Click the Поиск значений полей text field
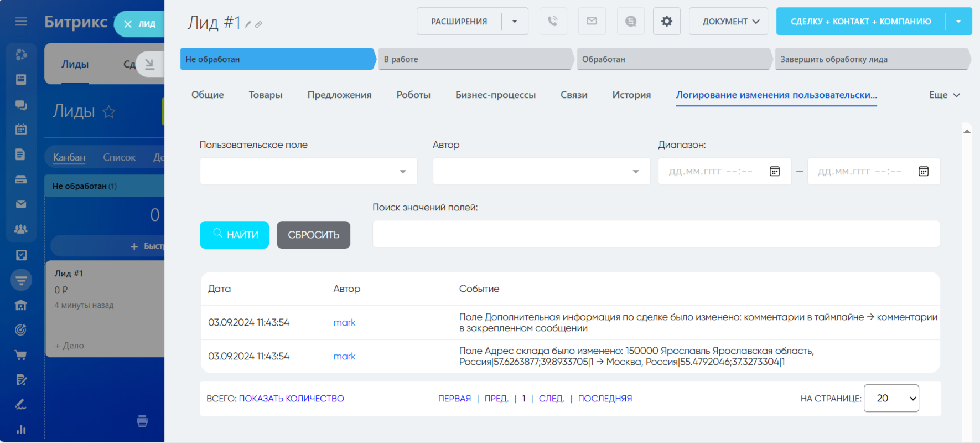This screenshot has height=443, width=980. [656, 234]
